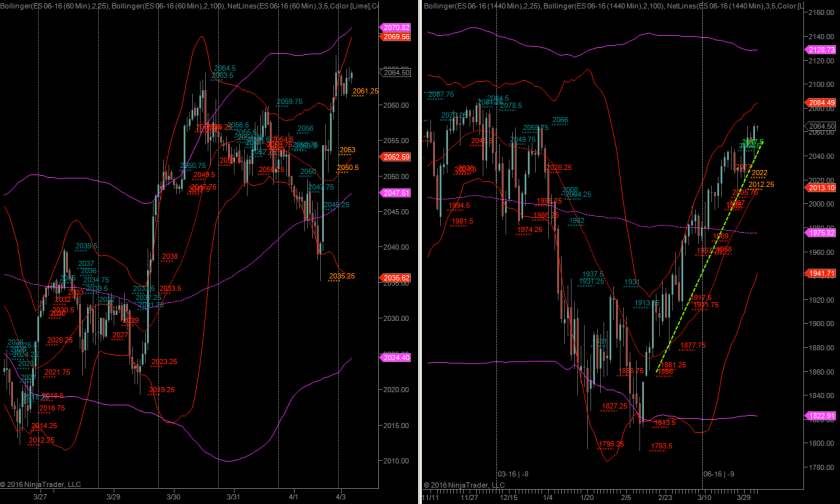Click the teal 2078.5 label on daily chart
Image resolution: width=840 pixels, height=504 pixels.
click(x=511, y=106)
